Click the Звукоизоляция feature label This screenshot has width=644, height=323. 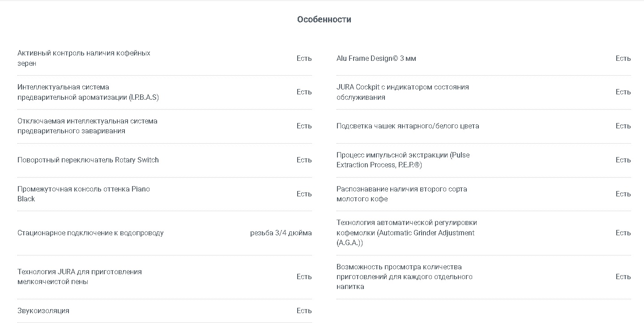(43, 311)
